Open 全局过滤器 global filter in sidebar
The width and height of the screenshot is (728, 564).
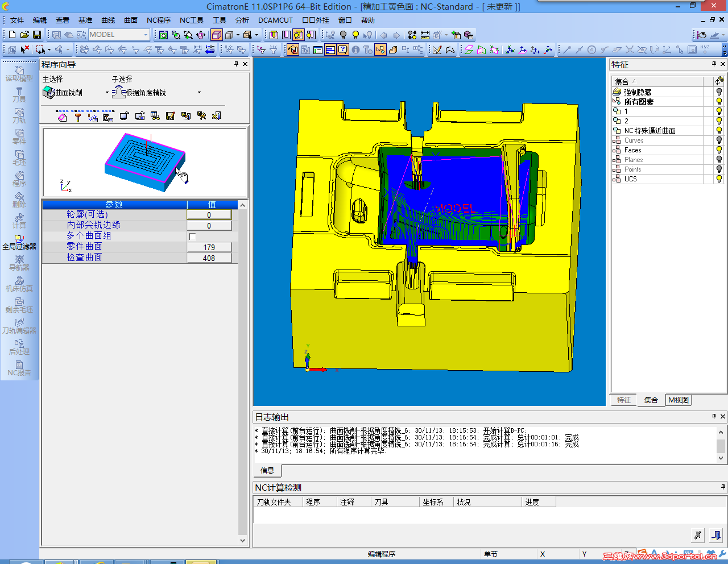[19, 242]
